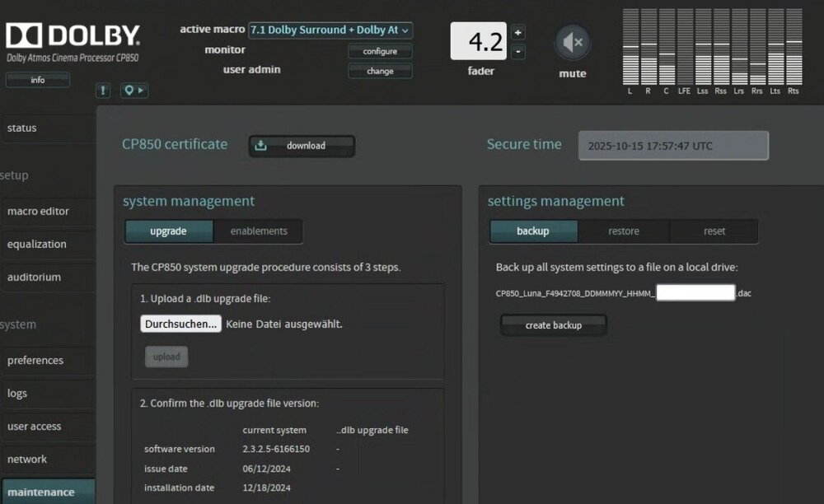This screenshot has width=824, height=504.
Task: Click the backup filename suffix field
Action: 695,292
